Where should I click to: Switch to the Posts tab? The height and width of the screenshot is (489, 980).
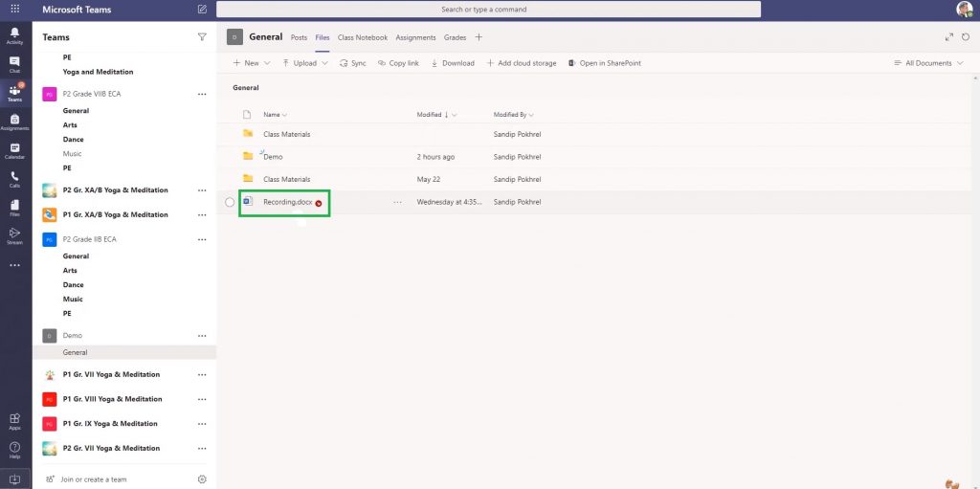tap(299, 37)
